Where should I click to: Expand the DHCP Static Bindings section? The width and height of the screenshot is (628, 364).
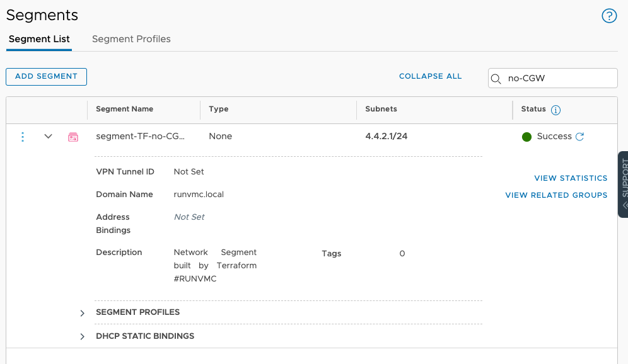(x=83, y=337)
